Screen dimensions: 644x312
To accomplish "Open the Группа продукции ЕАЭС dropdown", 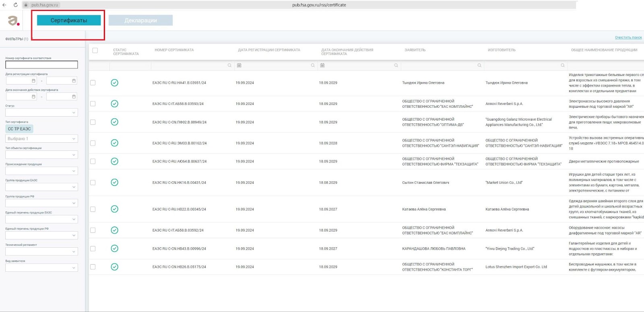I will (41, 187).
